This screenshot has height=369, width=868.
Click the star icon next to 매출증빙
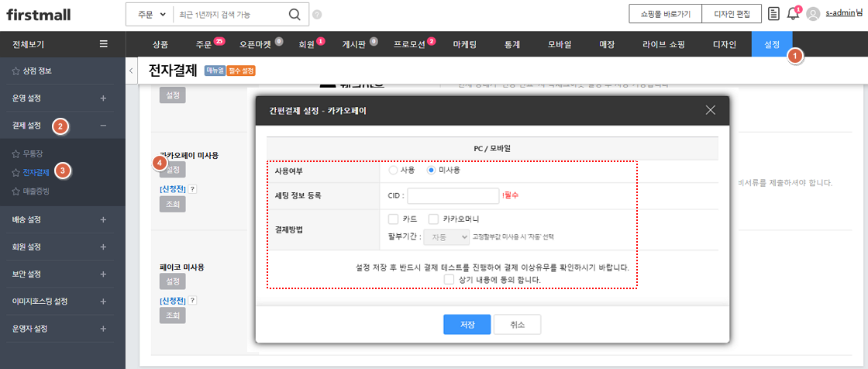click(15, 191)
